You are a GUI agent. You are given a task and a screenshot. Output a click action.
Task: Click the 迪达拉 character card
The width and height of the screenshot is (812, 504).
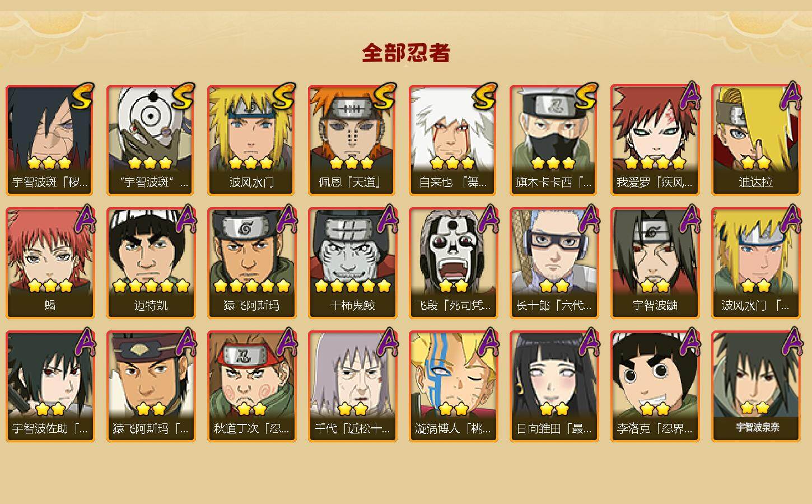(755, 140)
